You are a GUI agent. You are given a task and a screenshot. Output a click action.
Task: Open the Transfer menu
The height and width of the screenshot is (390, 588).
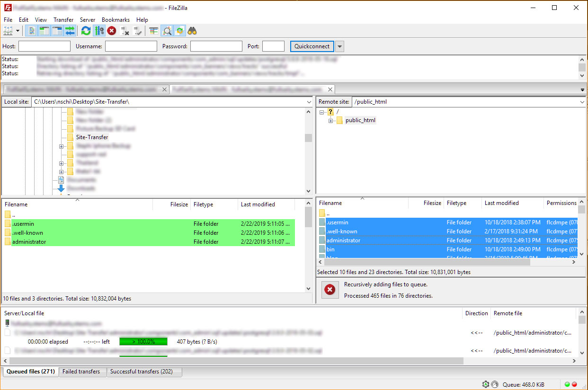click(63, 20)
